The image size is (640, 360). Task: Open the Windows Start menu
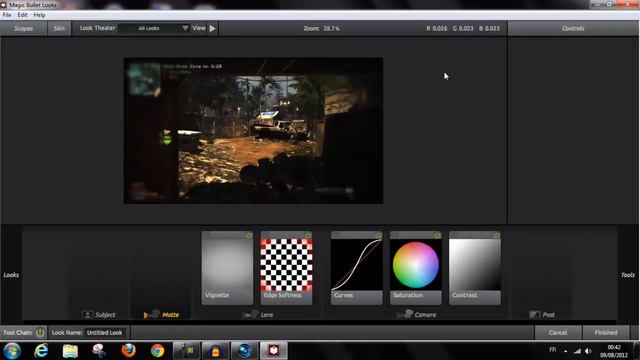point(12,351)
